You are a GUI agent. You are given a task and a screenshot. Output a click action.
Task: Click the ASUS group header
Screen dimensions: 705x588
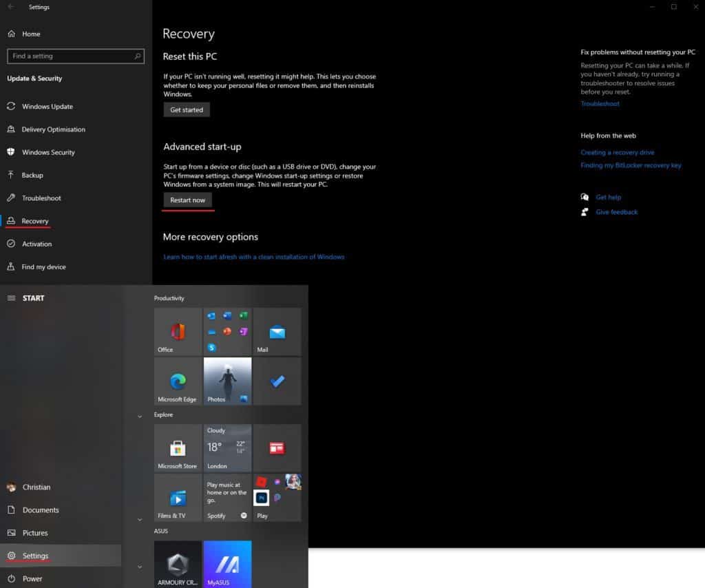tap(161, 531)
